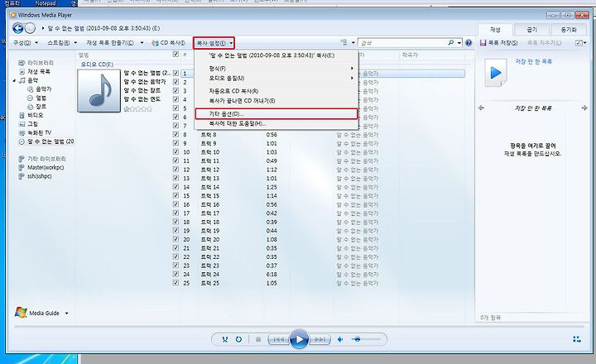Go back with the blue back arrow
Screen dimensions: 596x364
tap(18, 28)
